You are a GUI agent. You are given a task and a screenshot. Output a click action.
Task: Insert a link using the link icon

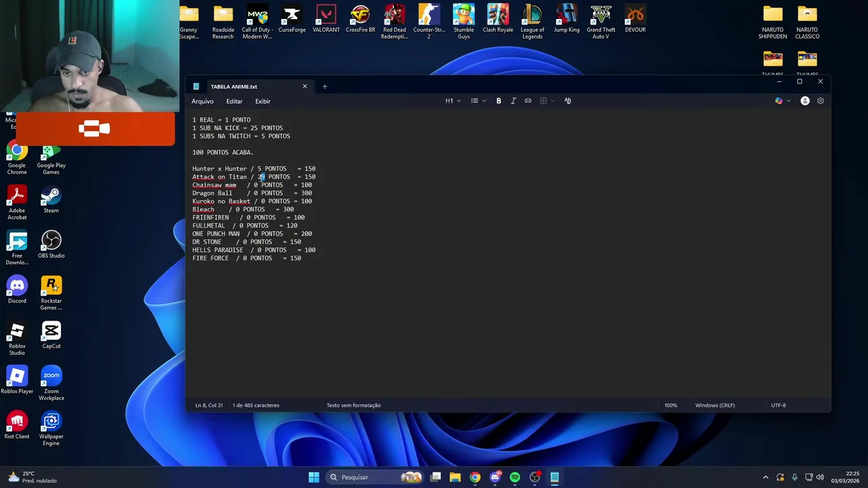[x=528, y=101]
